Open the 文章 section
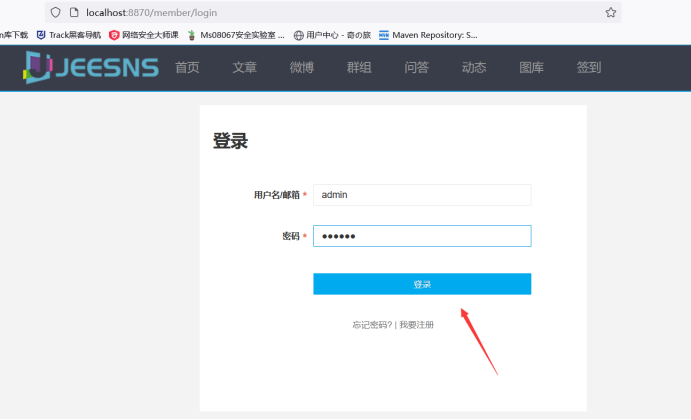The image size is (691, 420). (245, 67)
